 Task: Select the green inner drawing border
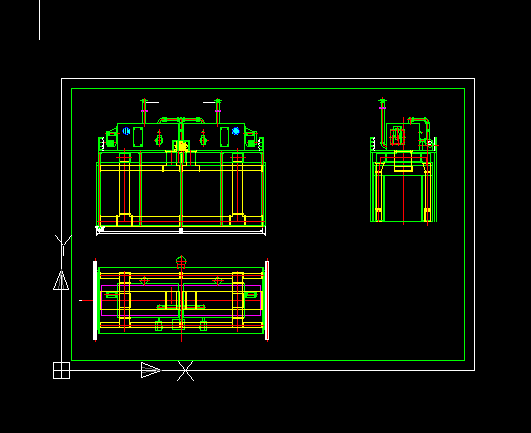point(268,224)
